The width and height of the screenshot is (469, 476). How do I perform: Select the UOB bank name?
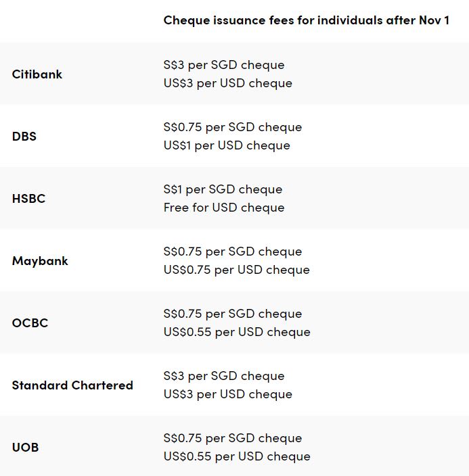point(25,448)
